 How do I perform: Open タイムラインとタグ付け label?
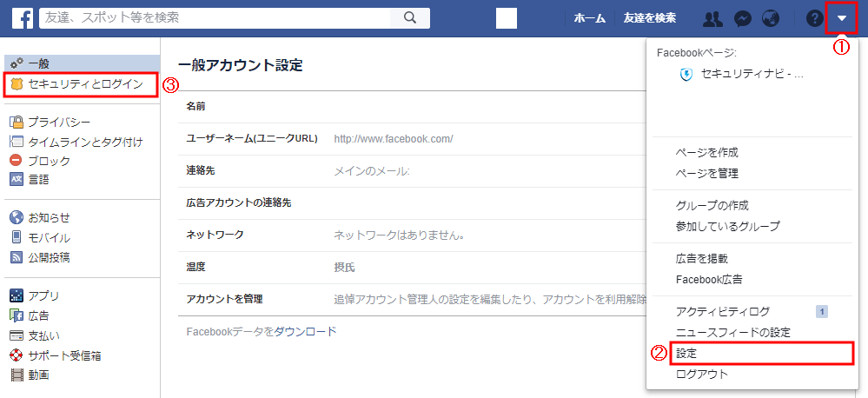coord(85,142)
